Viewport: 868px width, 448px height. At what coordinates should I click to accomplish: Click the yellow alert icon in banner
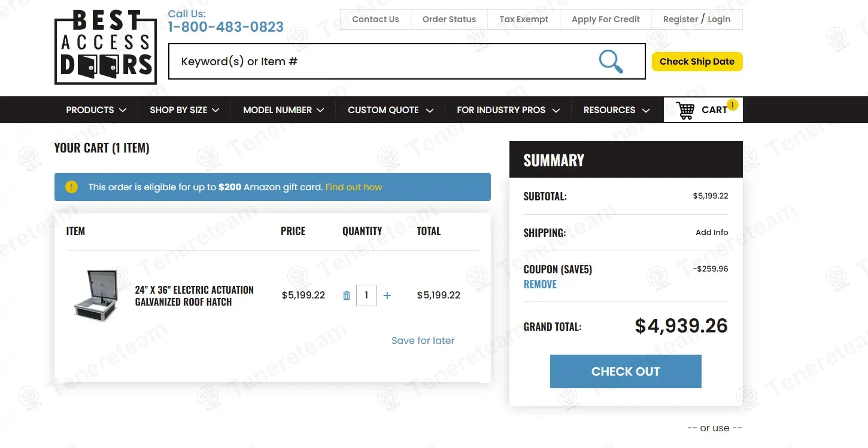pyautogui.click(x=72, y=187)
